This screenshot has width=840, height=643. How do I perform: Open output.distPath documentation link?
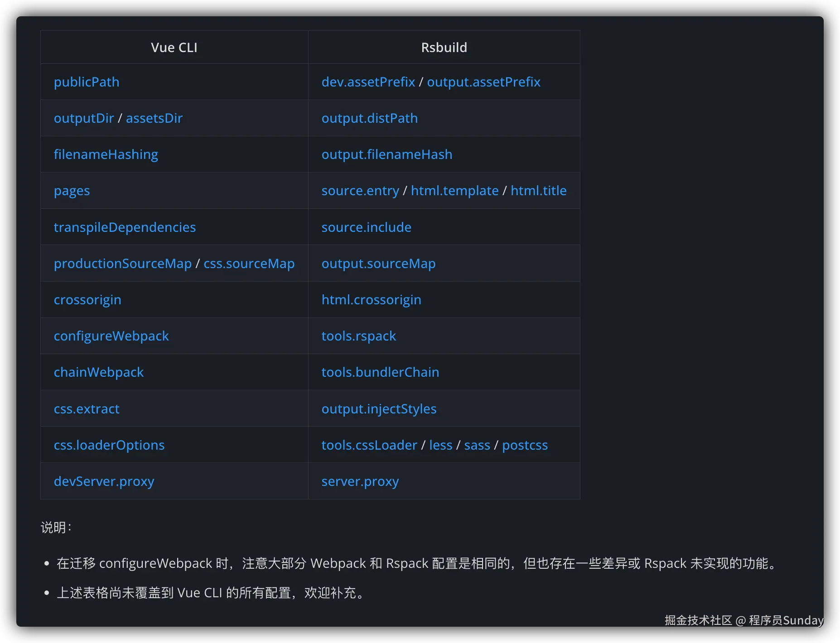370,118
